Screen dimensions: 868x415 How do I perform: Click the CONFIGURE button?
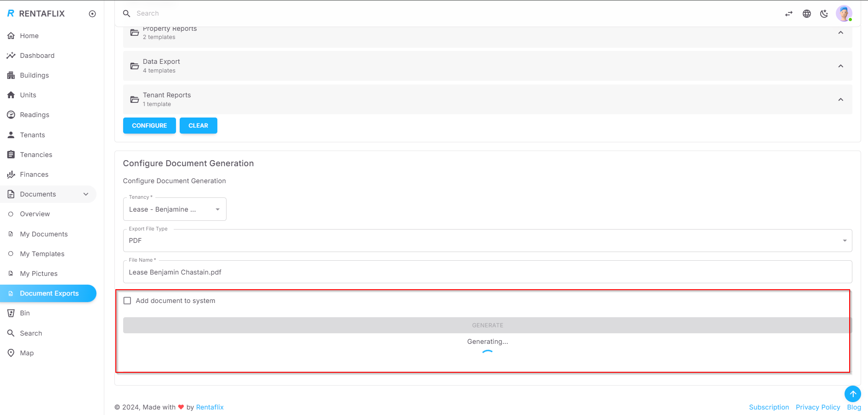[149, 125]
